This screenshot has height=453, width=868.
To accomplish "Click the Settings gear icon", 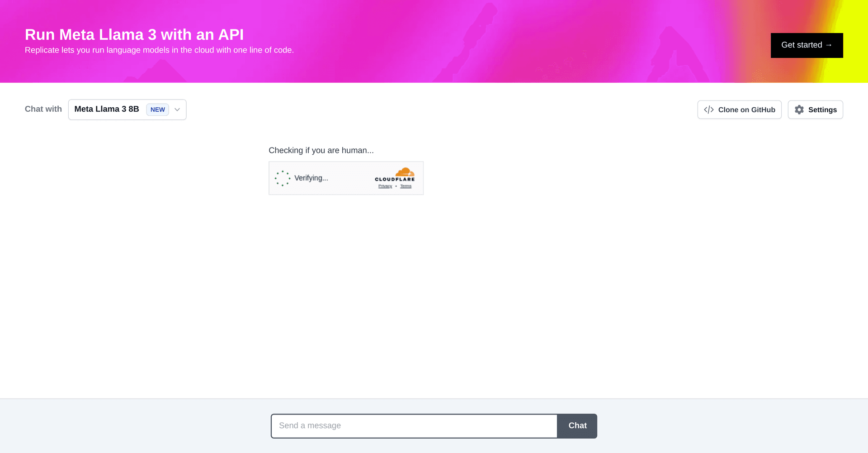I will pos(799,110).
